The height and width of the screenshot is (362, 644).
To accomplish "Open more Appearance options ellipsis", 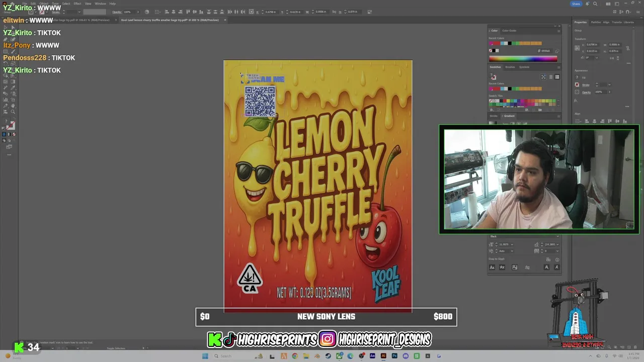I will [x=627, y=107].
